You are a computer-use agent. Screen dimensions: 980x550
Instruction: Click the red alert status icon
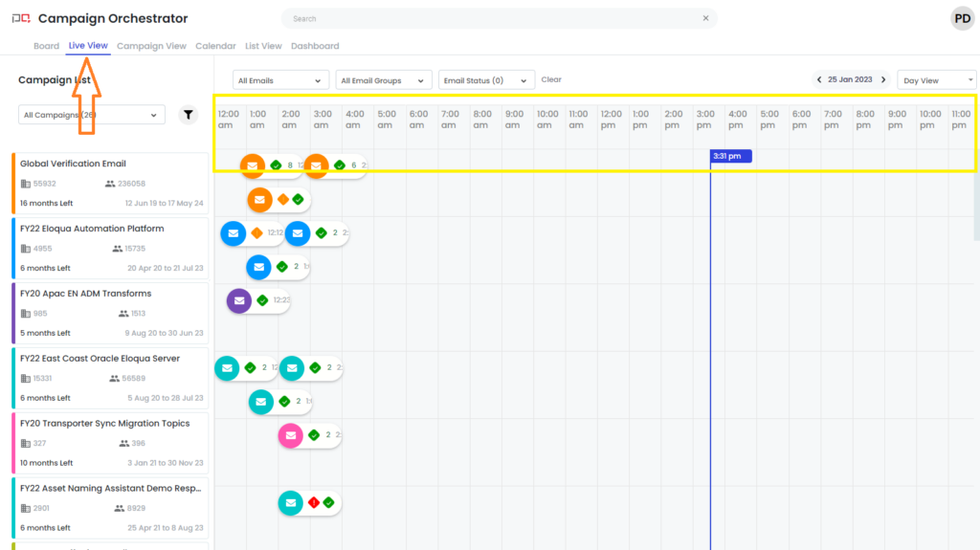click(313, 502)
